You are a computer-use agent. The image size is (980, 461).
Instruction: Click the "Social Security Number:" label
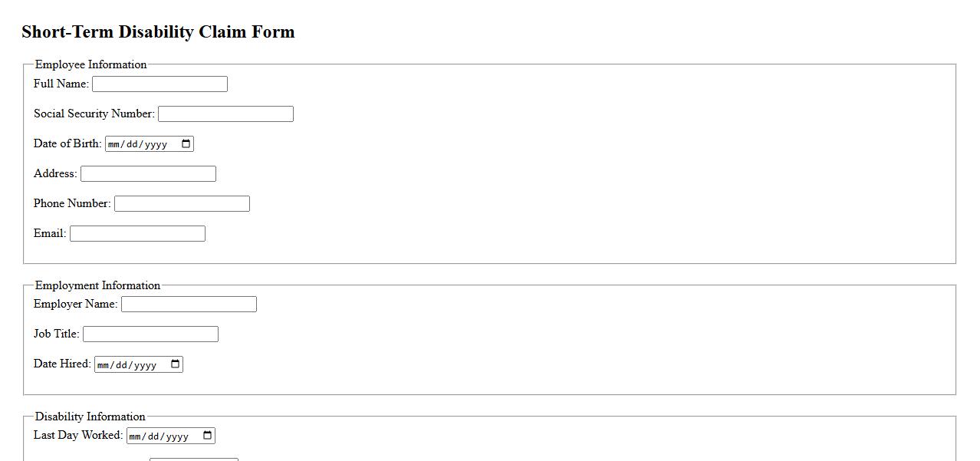[x=94, y=114]
